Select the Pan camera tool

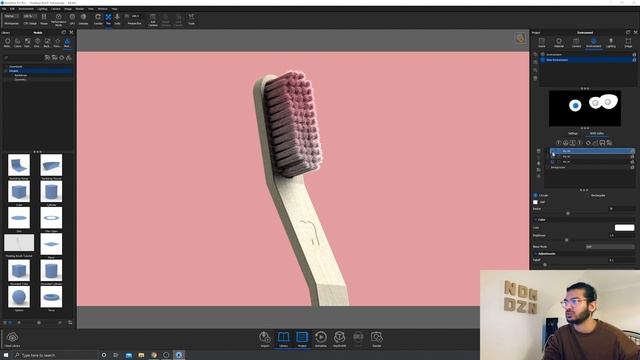[x=108, y=19]
